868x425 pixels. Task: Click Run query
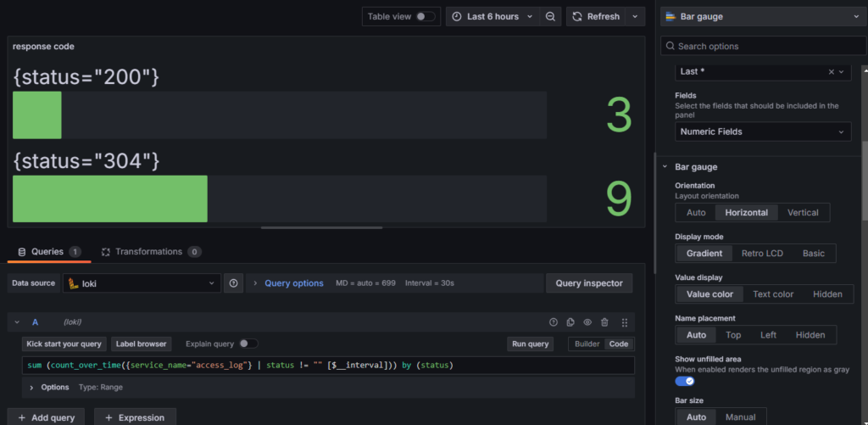(x=531, y=344)
